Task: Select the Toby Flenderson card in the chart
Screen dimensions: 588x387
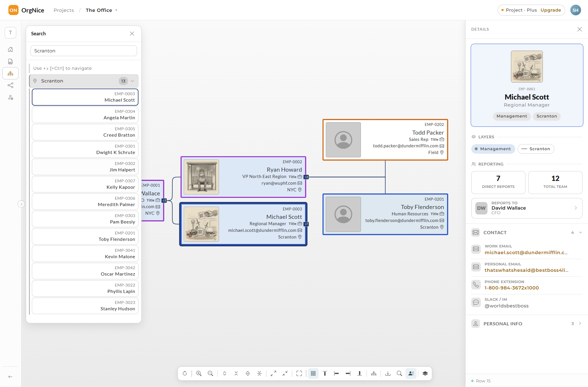Action: click(385, 214)
